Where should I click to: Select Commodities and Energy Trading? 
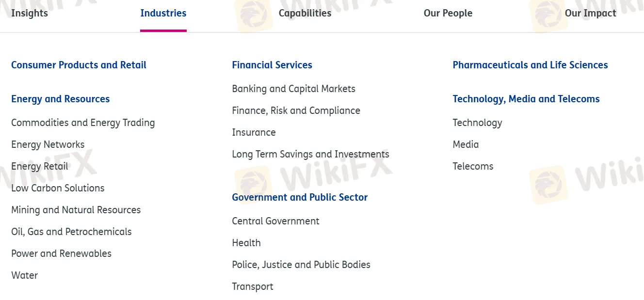(83, 123)
